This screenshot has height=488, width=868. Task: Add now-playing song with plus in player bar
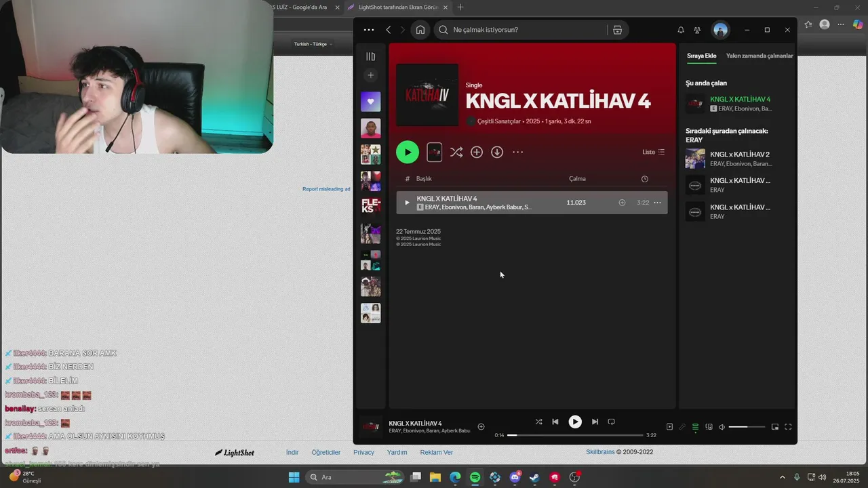coord(481,426)
